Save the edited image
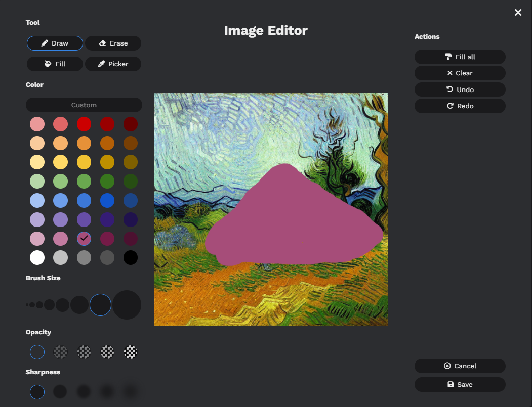This screenshot has height=407, width=532. tap(460, 385)
